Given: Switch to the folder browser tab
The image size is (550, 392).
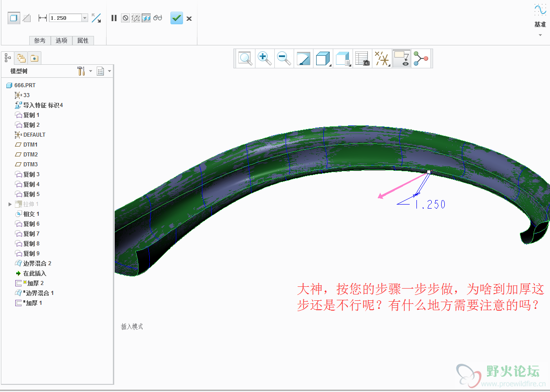Looking at the screenshot, I should [21, 58].
